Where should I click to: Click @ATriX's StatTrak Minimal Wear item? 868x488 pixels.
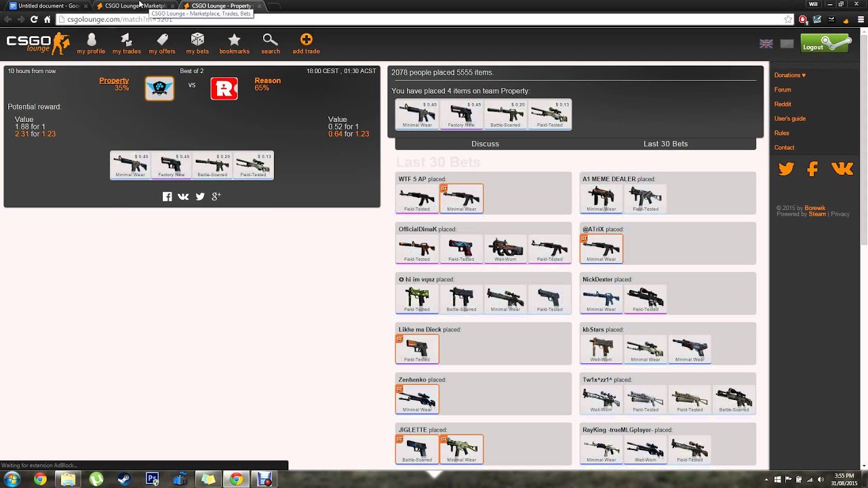601,249
